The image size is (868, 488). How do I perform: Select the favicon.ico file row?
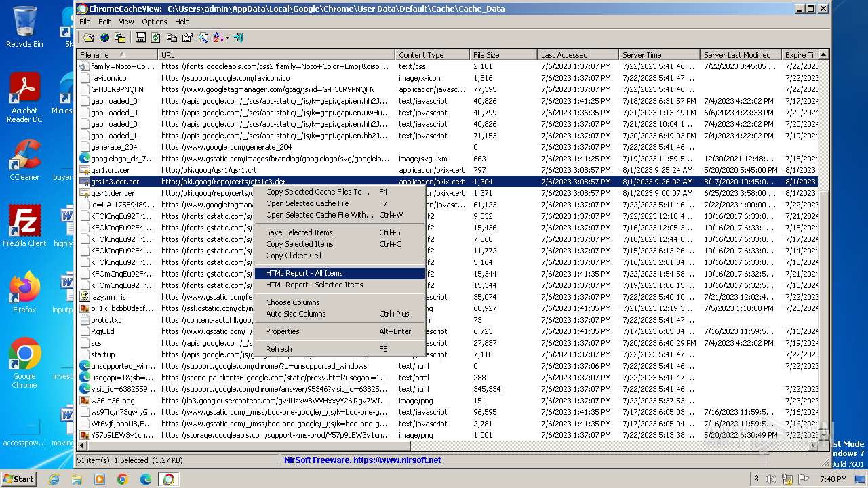click(x=448, y=78)
